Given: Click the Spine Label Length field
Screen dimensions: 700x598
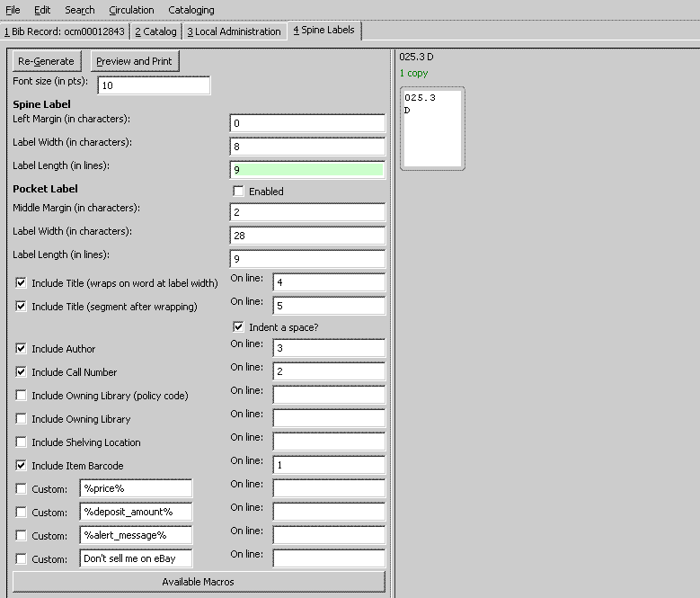Looking at the screenshot, I should point(306,169).
